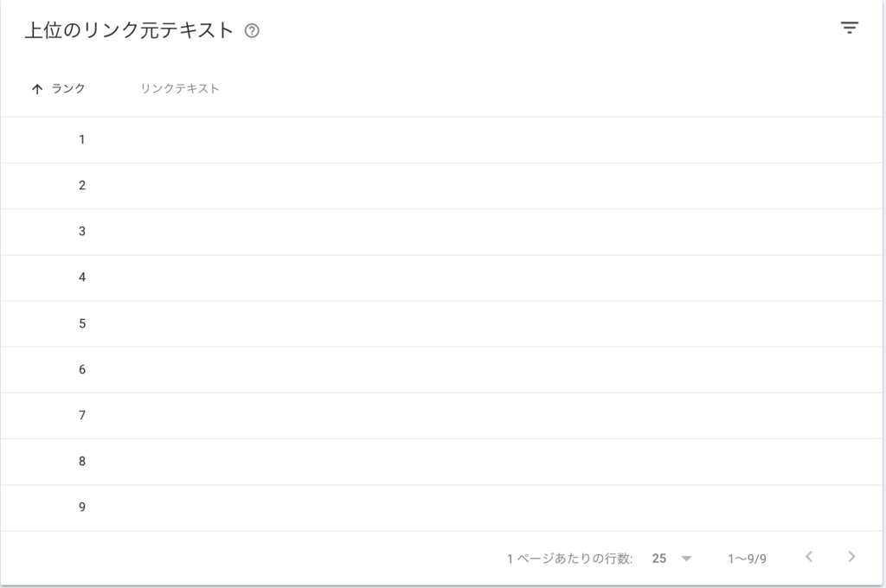Click the help question mark icon
The image size is (886, 588).
[252, 31]
